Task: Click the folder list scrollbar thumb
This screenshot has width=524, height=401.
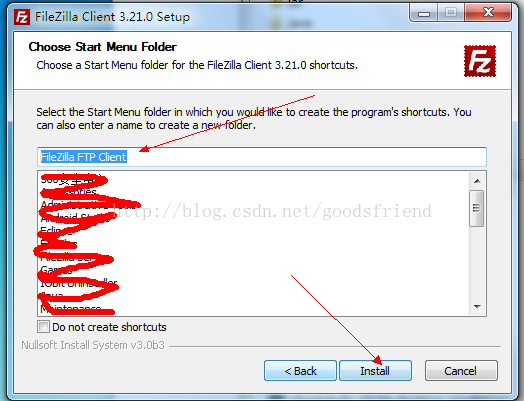Action: click(477, 208)
